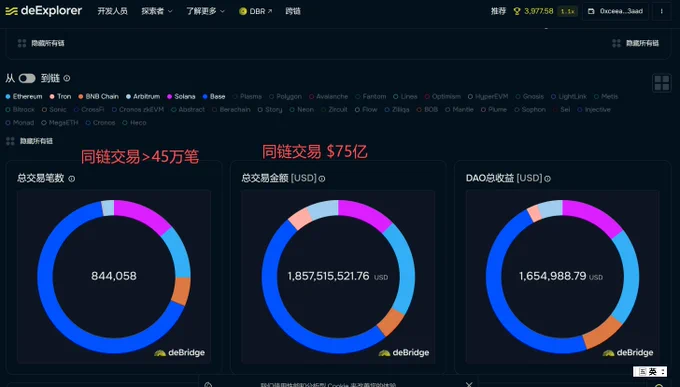Enable Mantle chain in legend
The image size is (680, 387).
(x=459, y=109)
